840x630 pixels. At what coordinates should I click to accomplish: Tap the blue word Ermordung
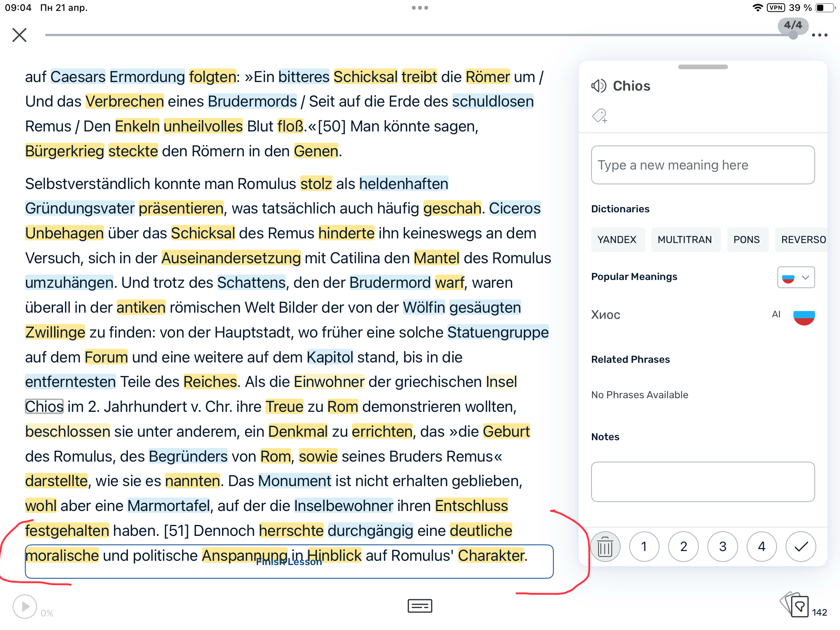click(x=147, y=77)
